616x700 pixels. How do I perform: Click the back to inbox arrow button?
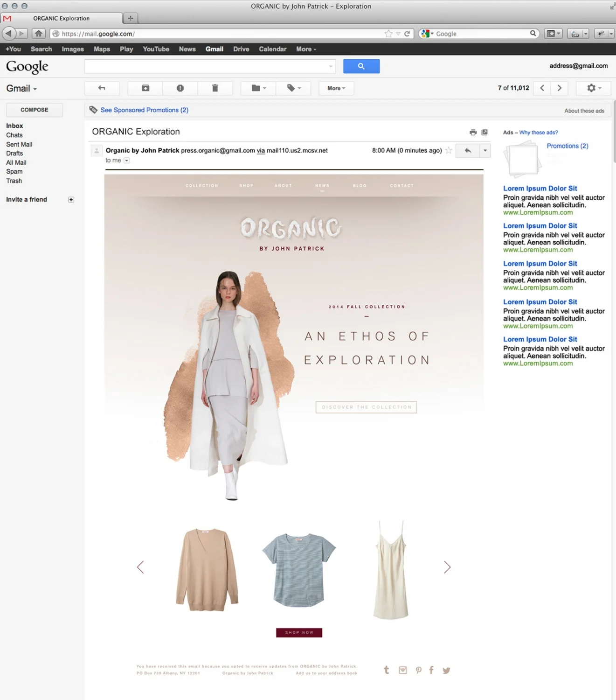click(102, 88)
